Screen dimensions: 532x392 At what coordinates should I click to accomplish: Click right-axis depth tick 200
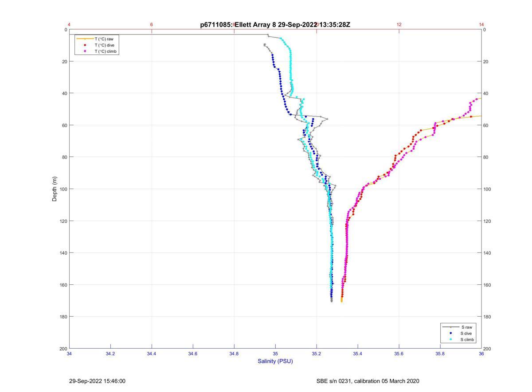point(487,349)
